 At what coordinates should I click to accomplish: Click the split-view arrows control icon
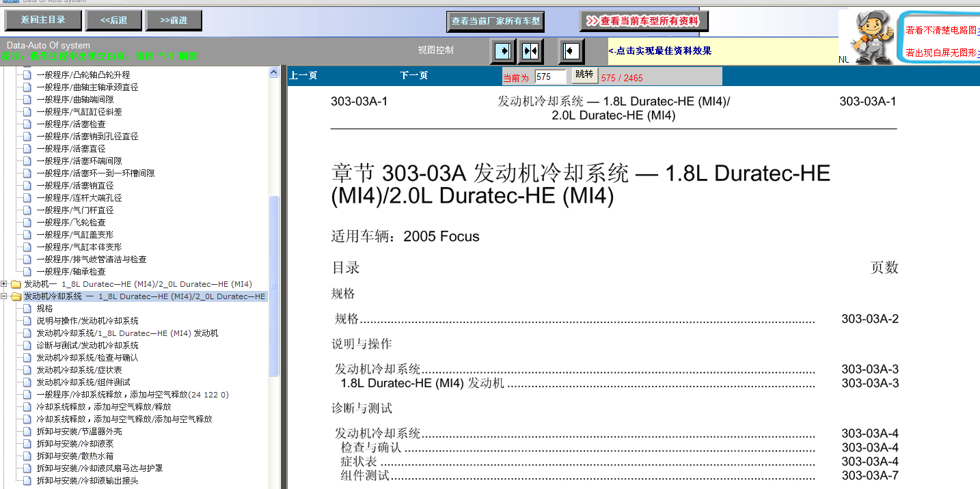pos(530,51)
